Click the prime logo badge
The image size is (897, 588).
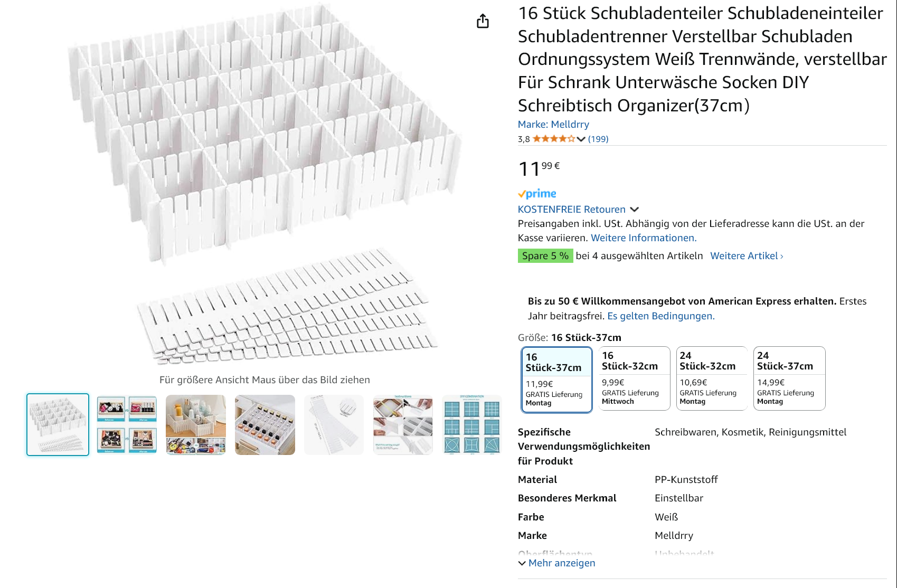[537, 194]
